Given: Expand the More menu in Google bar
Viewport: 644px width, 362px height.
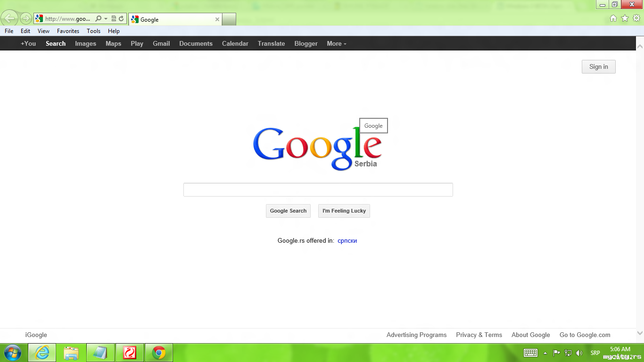Looking at the screenshot, I should point(337,43).
